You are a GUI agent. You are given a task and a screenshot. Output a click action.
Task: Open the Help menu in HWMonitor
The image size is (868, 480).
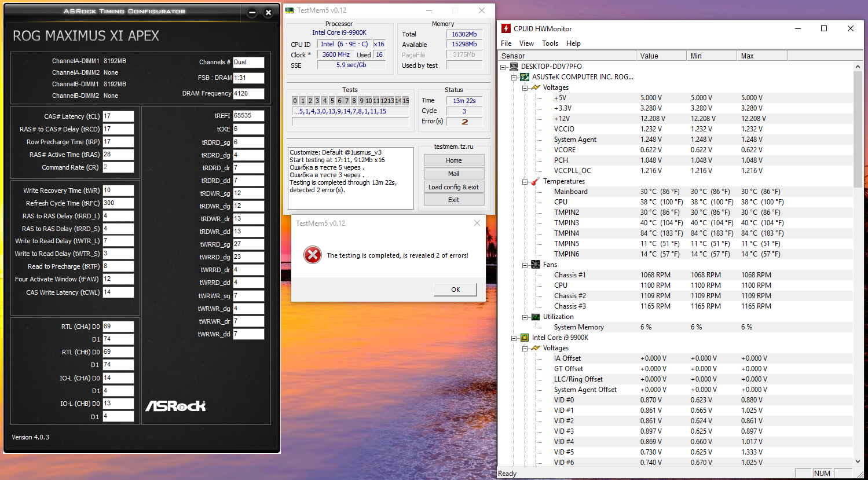click(573, 43)
